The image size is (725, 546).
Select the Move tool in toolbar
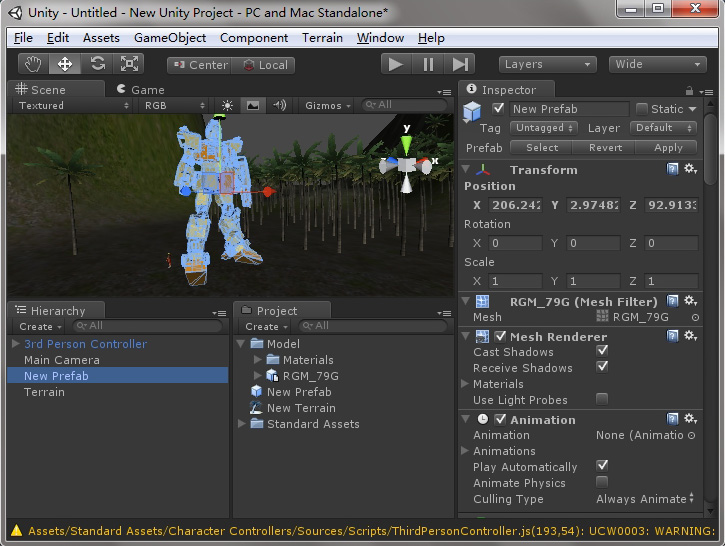coord(65,64)
